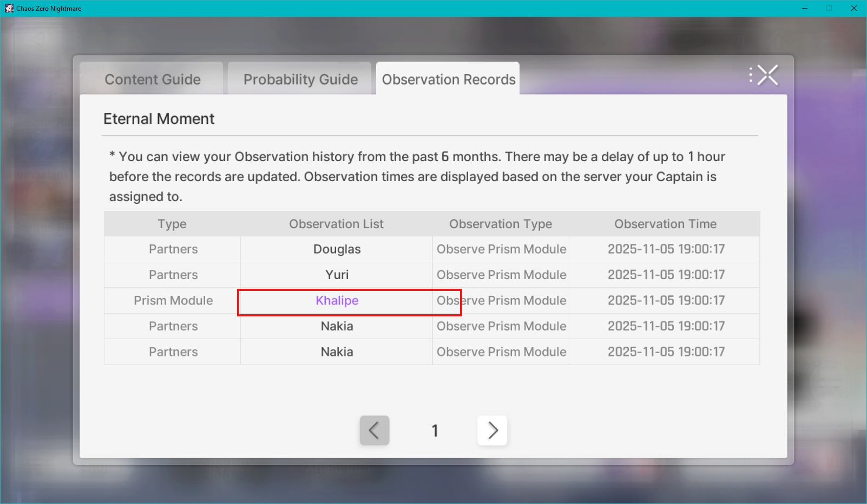Click the Observation Time column header

click(665, 224)
